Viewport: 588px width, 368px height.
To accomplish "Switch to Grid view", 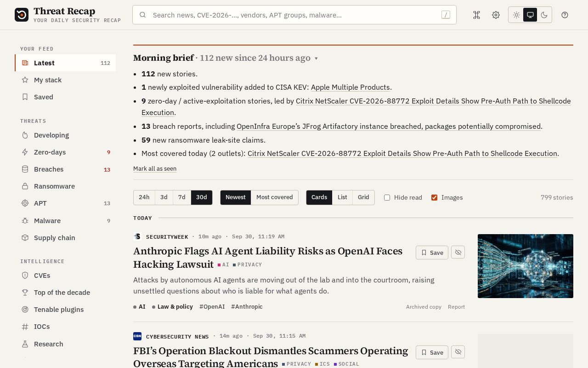I will pos(363,197).
